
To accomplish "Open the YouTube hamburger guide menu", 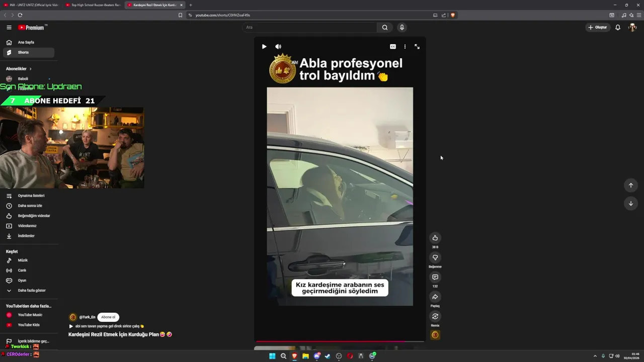I will click(9, 28).
